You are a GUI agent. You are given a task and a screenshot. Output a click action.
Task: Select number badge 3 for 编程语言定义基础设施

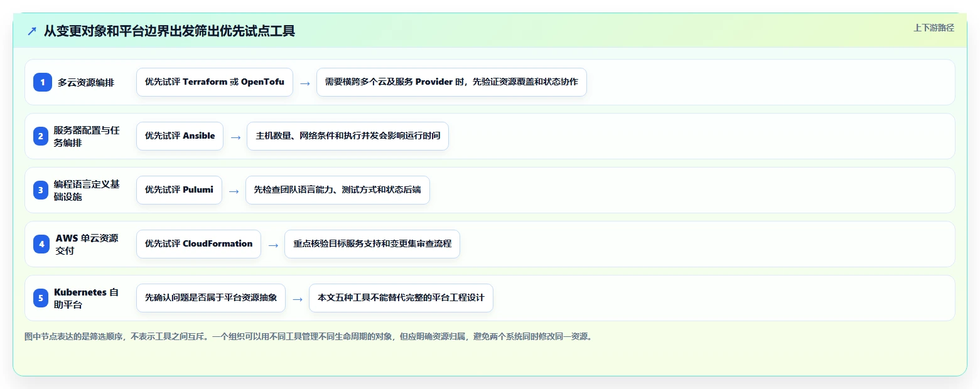(x=41, y=190)
